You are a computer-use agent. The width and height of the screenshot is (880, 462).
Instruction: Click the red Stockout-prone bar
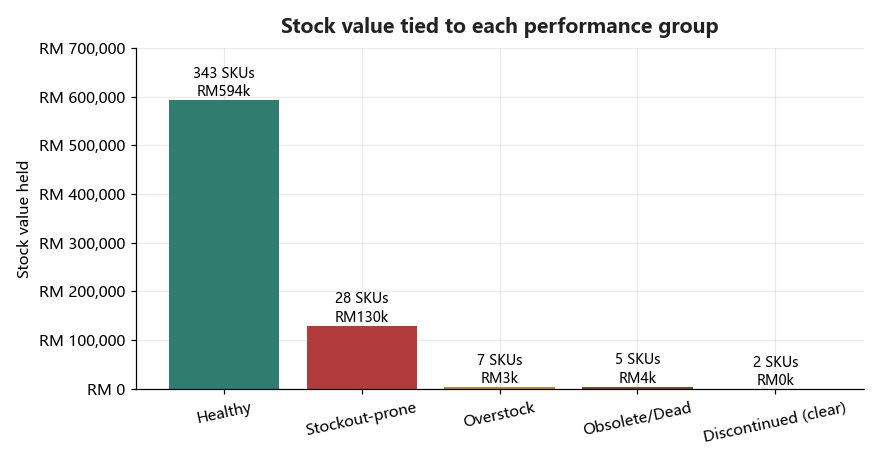[x=362, y=357]
